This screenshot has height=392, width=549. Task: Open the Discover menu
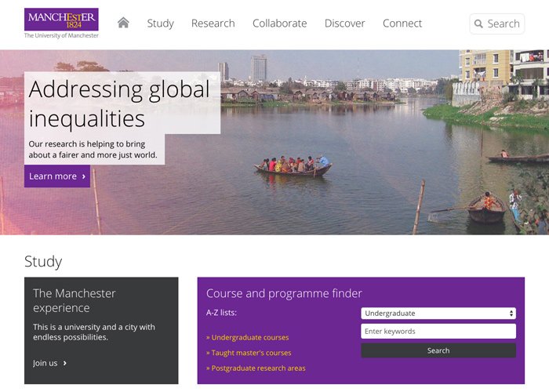[x=344, y=24]
